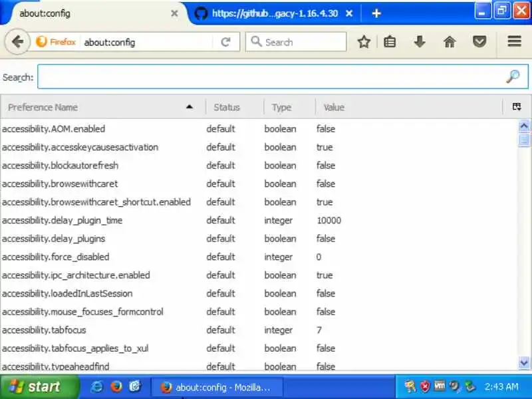Image resolution: width=532 pixels, height=399 pixels.
Task: Click the value 10000 for delay_plugin_time
Action: coord(329,221)
